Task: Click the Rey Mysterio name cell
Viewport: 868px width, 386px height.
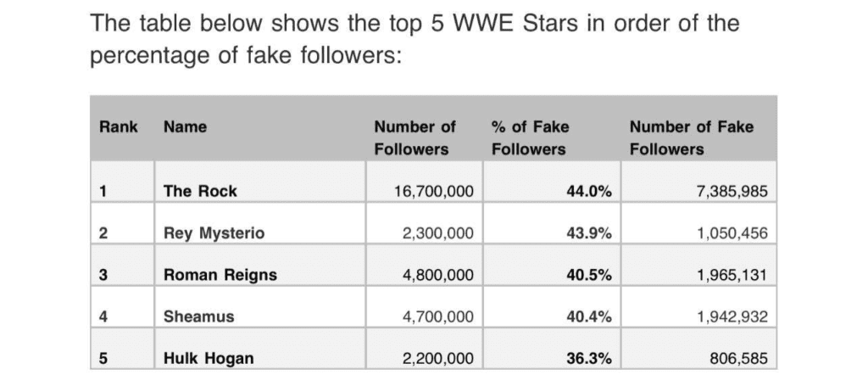Action: pos(214,233)
